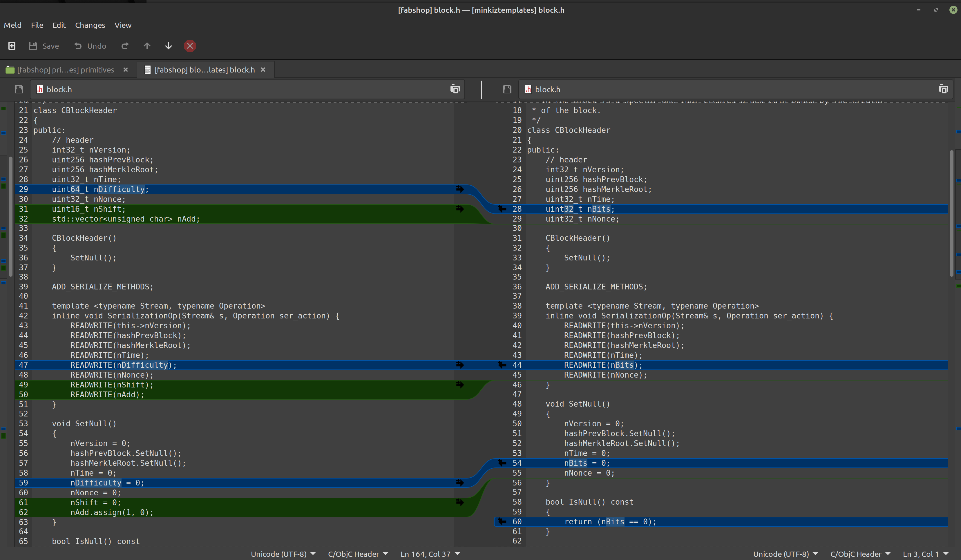Push READWRITE(nShift) line 49 to right

pos(460,385)
